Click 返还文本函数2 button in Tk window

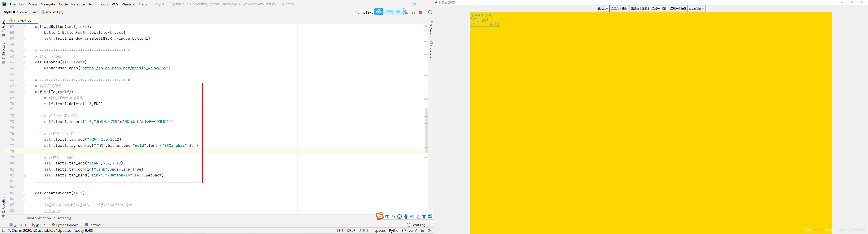640,9
